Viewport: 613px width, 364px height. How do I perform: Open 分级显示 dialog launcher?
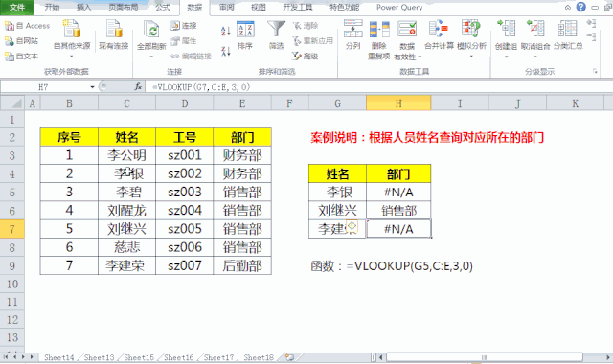595,71
